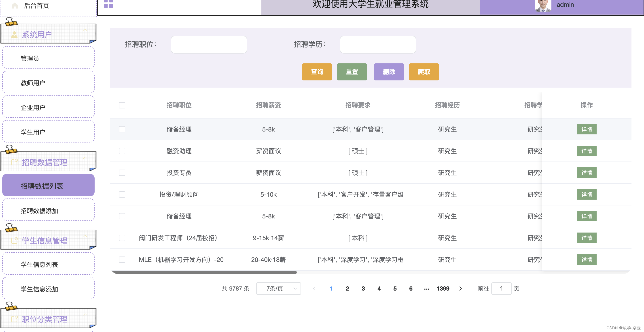Click the icon beside 招聘数据管理
This screenshot has width=644, height=332.
click(14, 162)
